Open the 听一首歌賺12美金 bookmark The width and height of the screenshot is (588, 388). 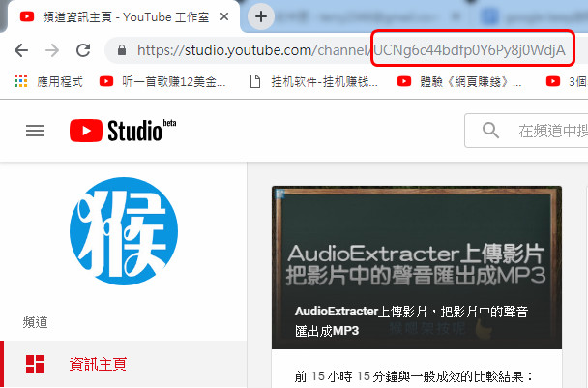point(162,81)
